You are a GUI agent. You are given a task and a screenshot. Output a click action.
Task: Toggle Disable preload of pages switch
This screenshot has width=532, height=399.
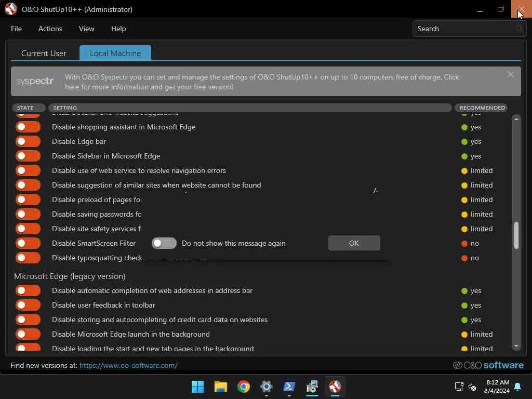coord(28,200)
